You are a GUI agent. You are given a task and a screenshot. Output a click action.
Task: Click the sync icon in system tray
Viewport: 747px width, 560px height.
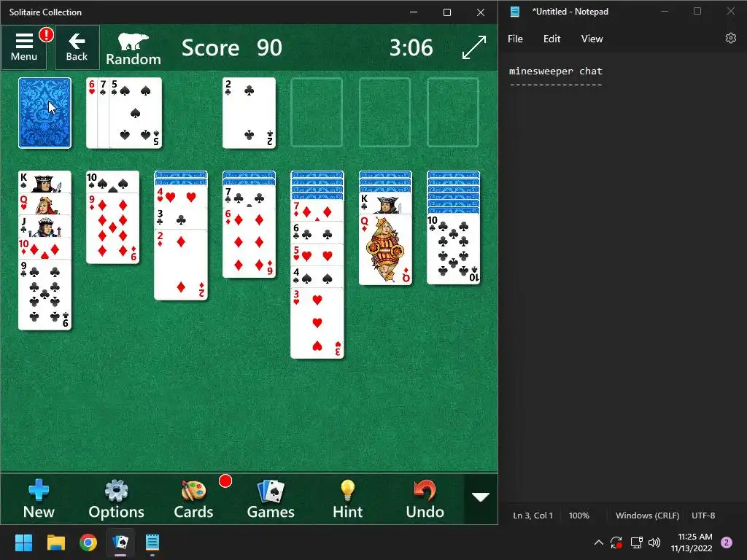[616, 542]
